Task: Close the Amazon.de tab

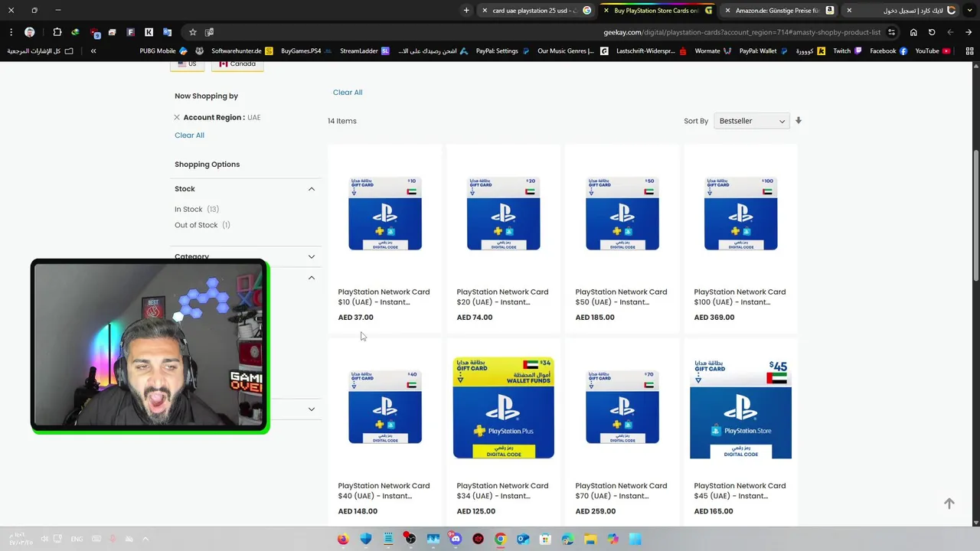Action: point(727,11)
